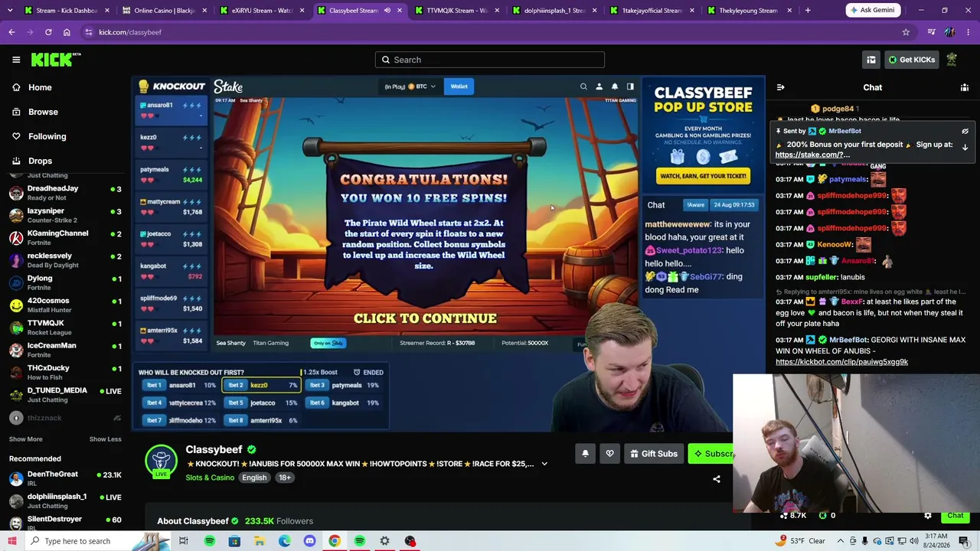Click Show More in followed channels

tap(26, 439)
